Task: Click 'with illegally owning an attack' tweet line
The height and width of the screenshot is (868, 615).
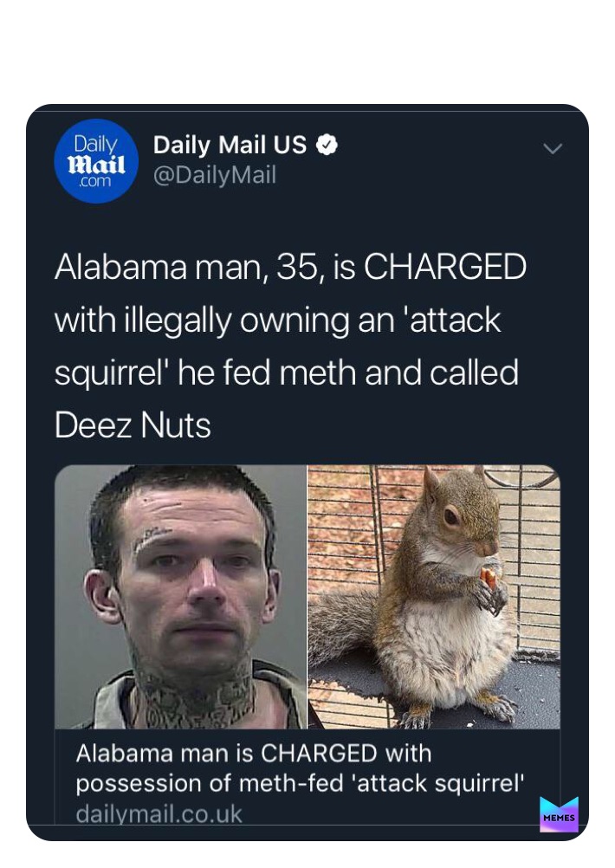Action: pyautogui.click(x=278, y=321)
